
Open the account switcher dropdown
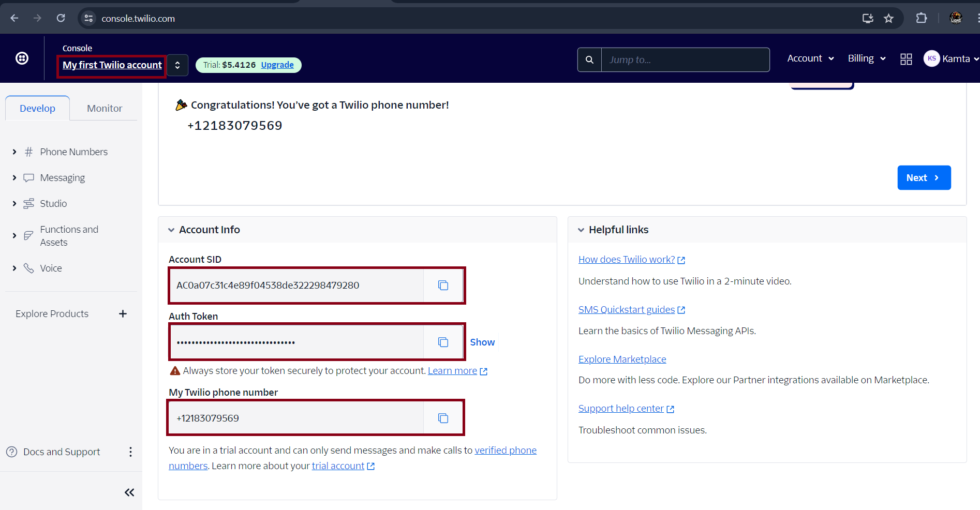point(177,65)
